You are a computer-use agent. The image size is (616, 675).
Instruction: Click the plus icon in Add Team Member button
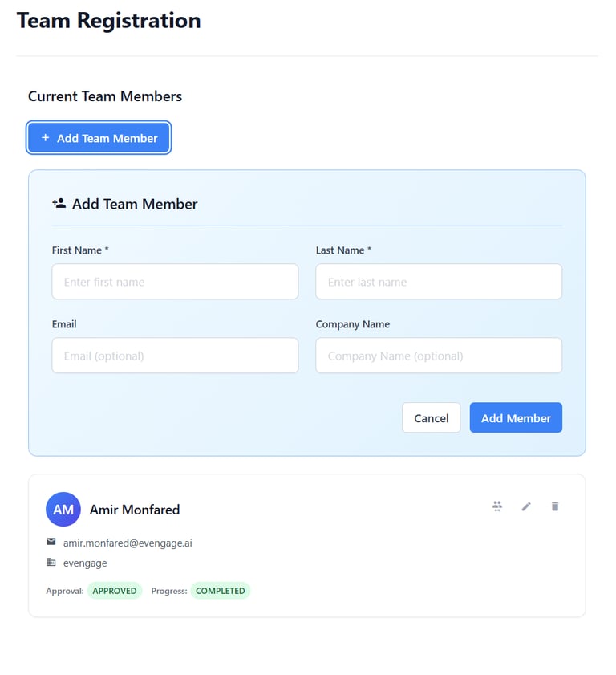coord(46,138)
